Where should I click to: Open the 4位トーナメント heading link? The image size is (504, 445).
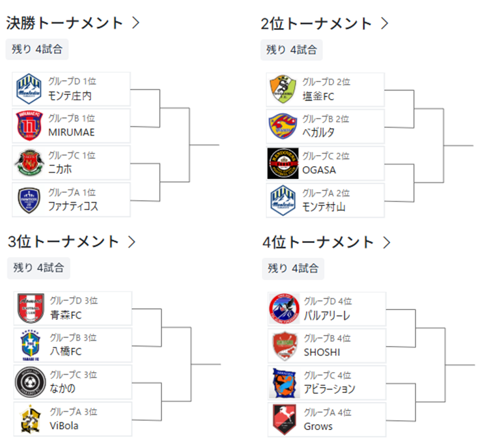[319, 242]
